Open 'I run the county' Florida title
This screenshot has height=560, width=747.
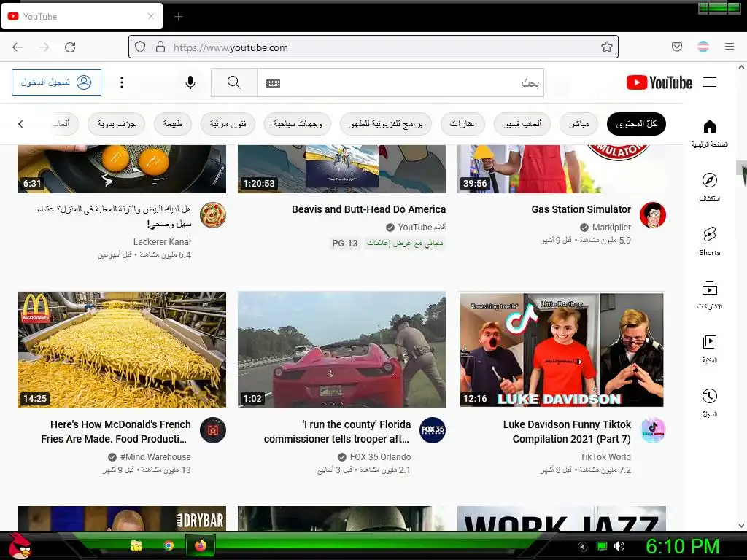(337, 432)
